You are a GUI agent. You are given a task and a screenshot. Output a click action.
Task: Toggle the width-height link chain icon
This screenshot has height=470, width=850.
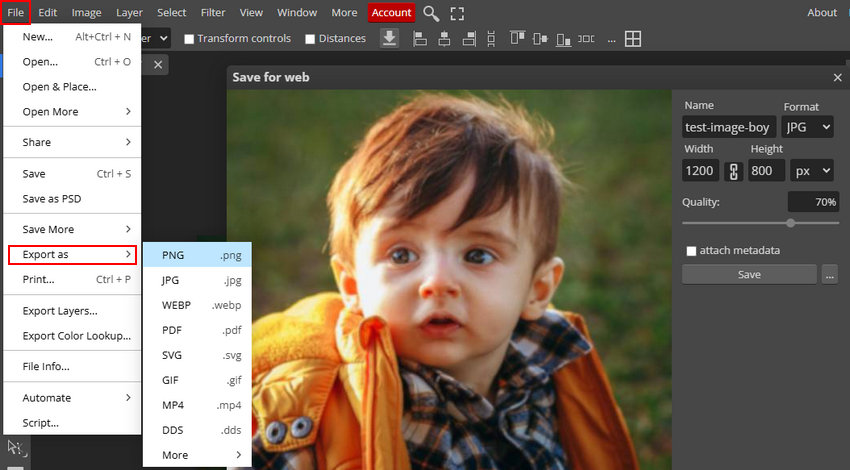(x=733, y=171)
